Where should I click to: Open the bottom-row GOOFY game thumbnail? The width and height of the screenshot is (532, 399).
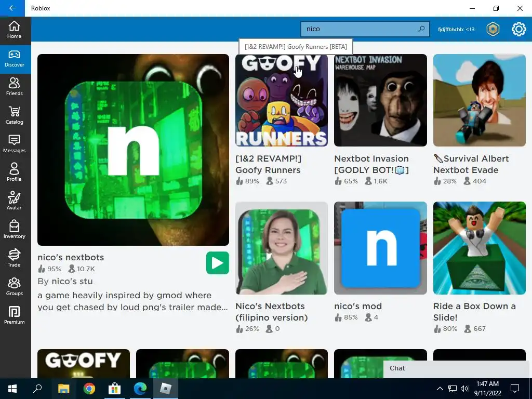(84, 364)
